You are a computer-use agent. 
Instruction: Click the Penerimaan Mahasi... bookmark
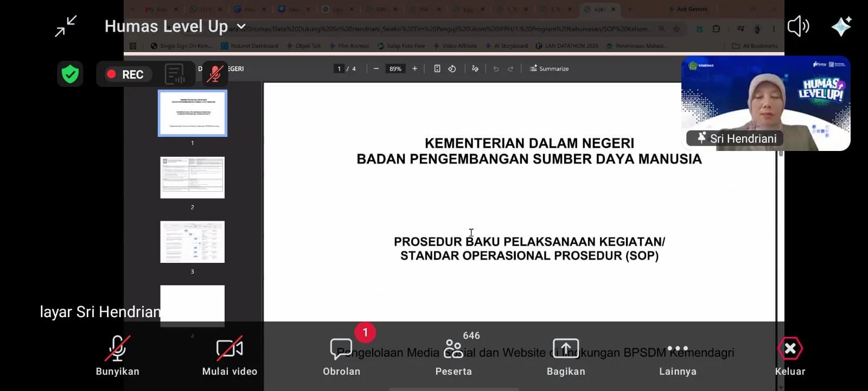coord(636,46)
